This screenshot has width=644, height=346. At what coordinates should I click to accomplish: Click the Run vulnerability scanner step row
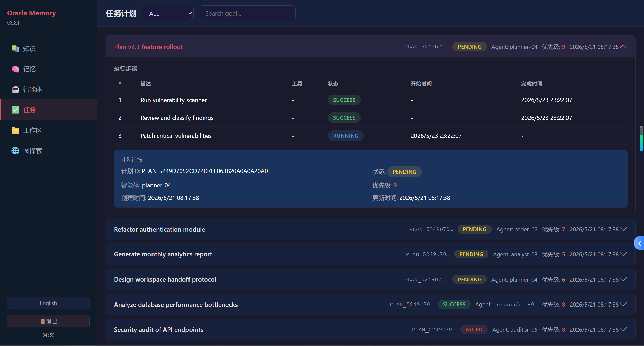(370, 100)
